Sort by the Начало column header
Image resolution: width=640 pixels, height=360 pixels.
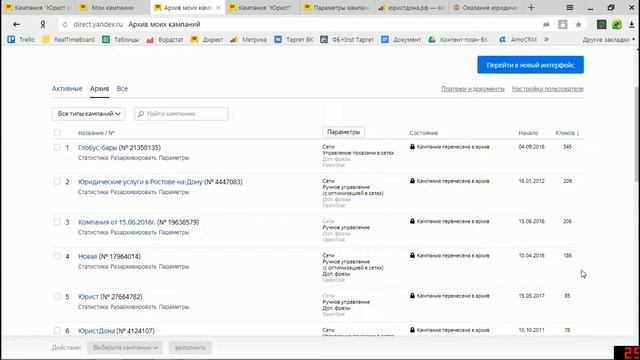tap(528, 133)
